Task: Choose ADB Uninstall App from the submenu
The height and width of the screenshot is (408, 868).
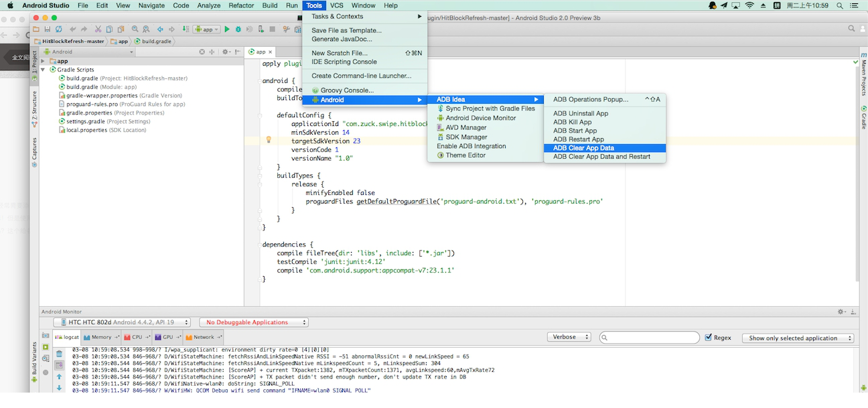Action: click(605, 113)
